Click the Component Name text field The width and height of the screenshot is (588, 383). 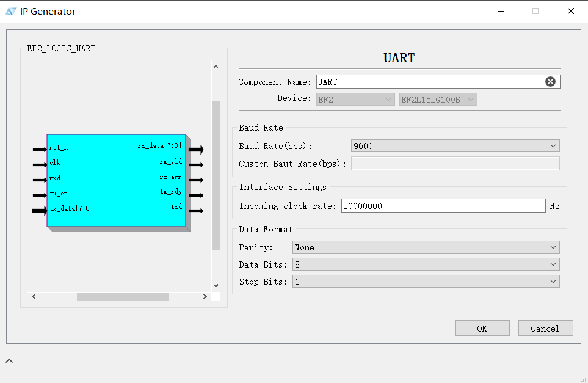(x=427, y=82)
